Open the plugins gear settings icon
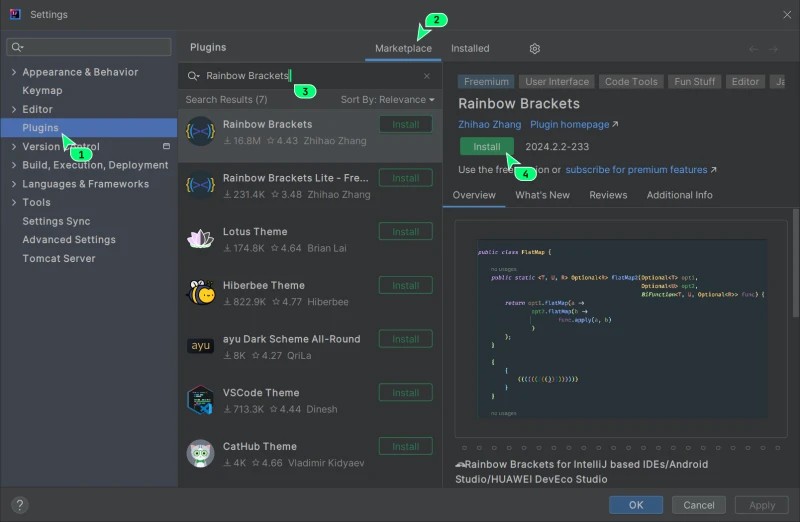800x522 pixels. point(534,48)
